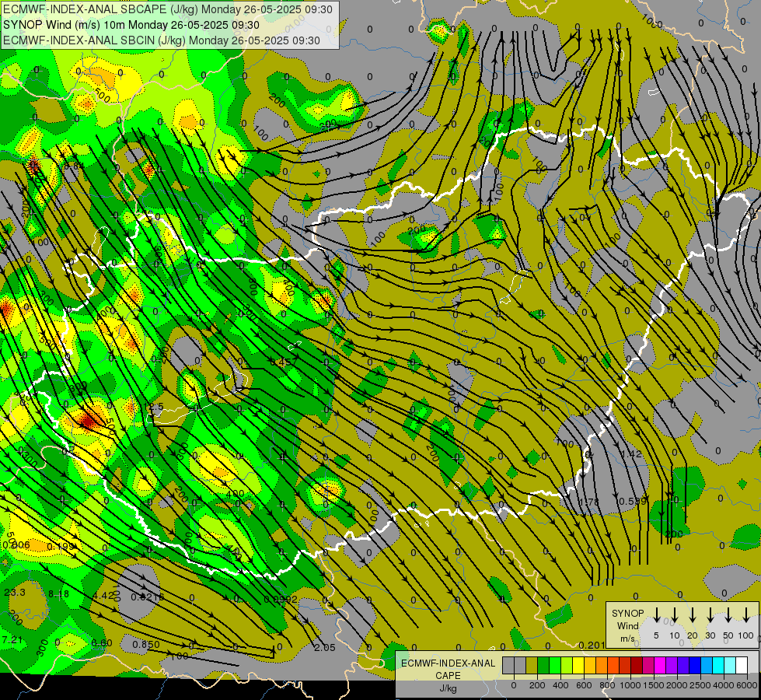Click the 0.599 value on the map
Viewport: 761px width, 700px height.
click(x=633, y=502)
